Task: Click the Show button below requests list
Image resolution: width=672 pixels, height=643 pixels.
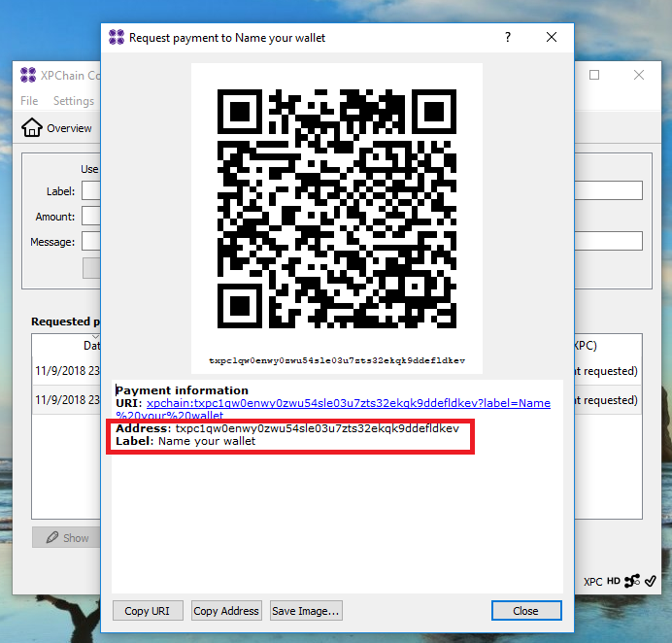Action: 66,537
